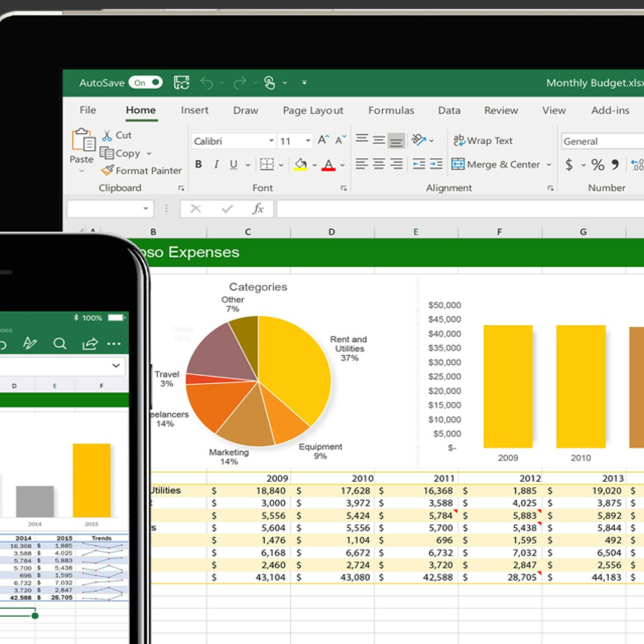Viewport: 644px width, 644px height.
Task: Open the Calibri font name dropdown
Action: point(271,141)
